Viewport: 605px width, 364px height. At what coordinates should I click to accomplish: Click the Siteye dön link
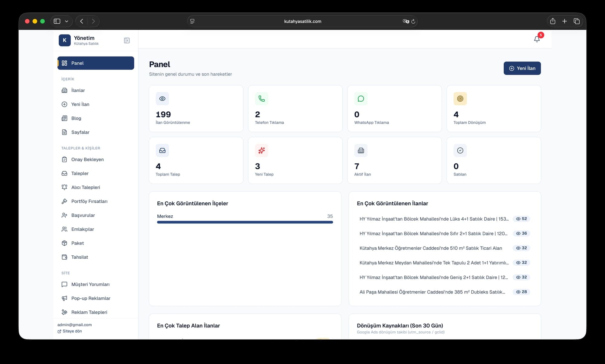click(70, 331)
